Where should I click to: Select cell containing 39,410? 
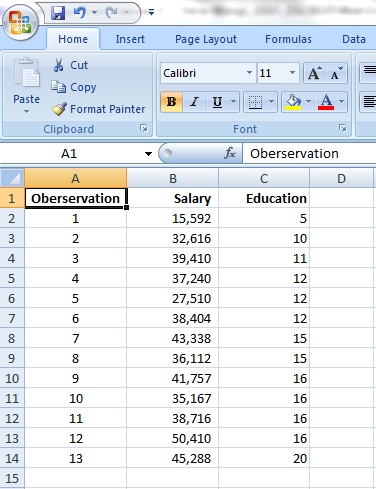pyautogui.click(x=173, y=258)
